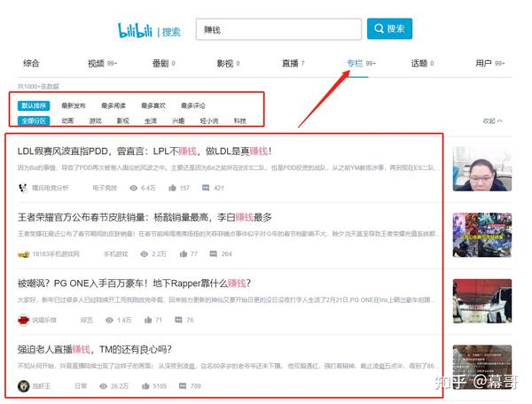Open the 18183手机游戏网 author avatar
This screenshot has height=404, width=532.
[23, 254]
